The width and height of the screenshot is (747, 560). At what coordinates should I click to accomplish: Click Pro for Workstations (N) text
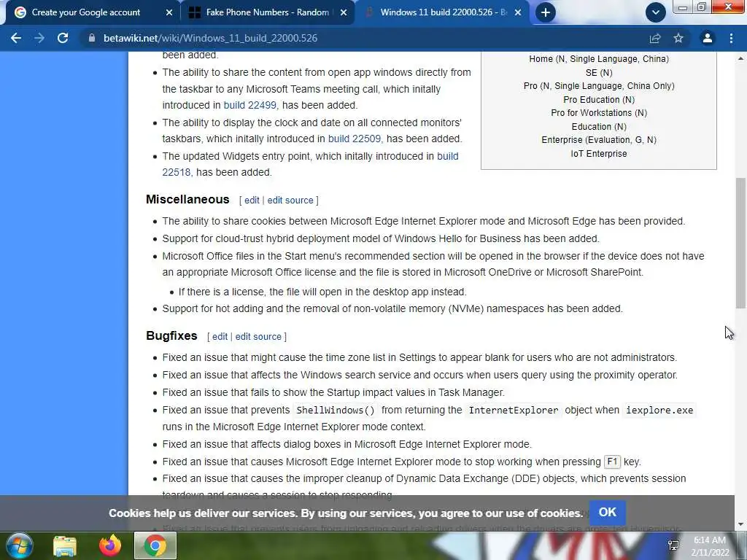[599, 113]
